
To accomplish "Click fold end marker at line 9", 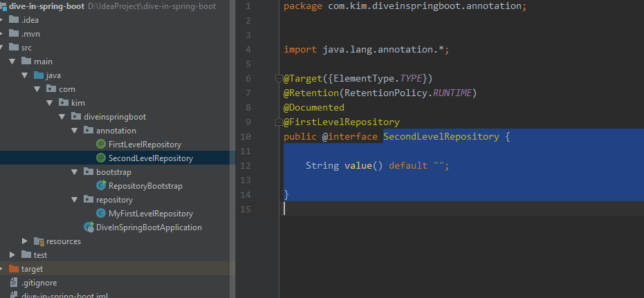I will [x=279, y=122].
